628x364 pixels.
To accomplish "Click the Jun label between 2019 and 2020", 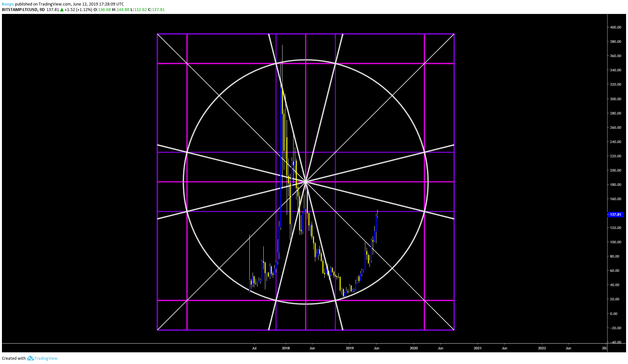I will tap(376, 348).
